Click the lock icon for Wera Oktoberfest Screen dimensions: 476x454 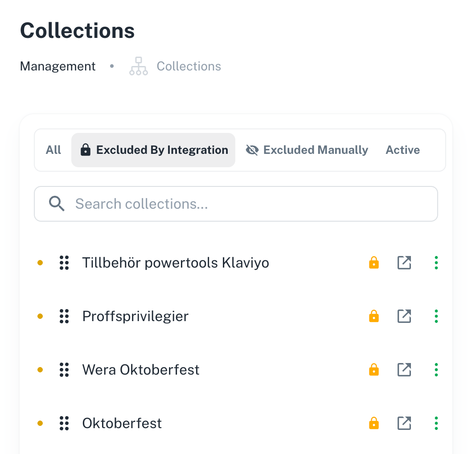click(x=373, y=370)
